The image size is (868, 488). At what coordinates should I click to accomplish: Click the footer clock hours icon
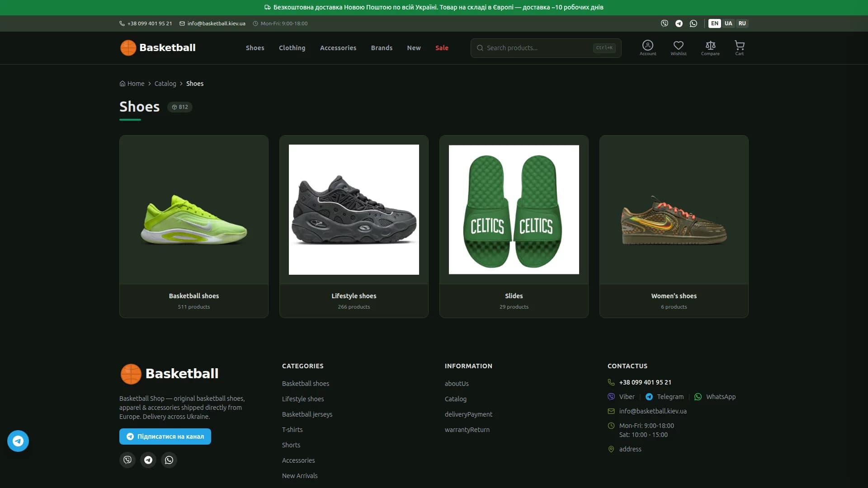click(611, 426)
